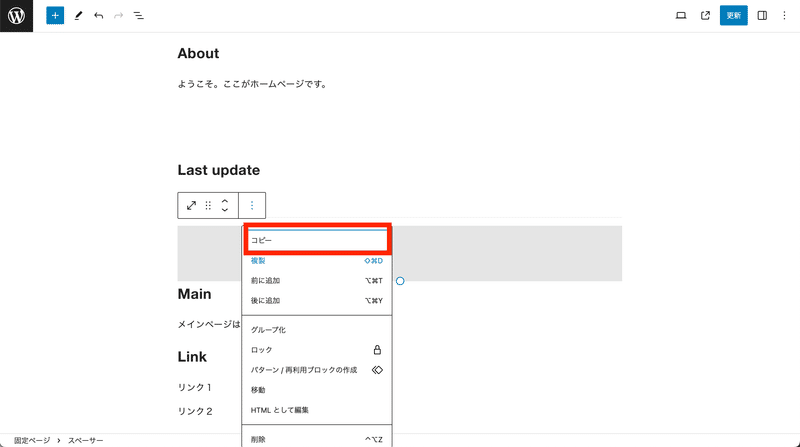
Task: Choose 複製 from the block menu
Action: click(317, 261)
